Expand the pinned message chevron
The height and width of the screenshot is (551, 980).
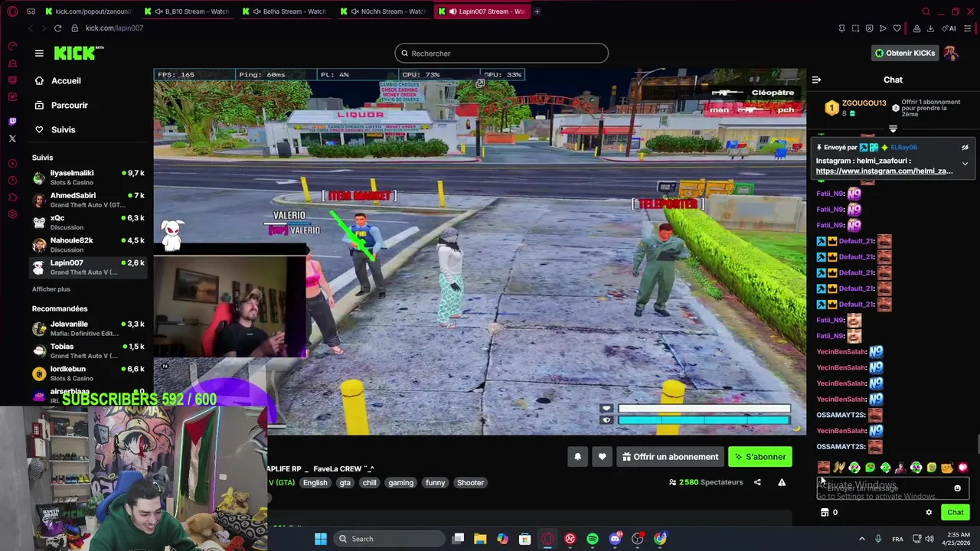click(x=965, y=164)
